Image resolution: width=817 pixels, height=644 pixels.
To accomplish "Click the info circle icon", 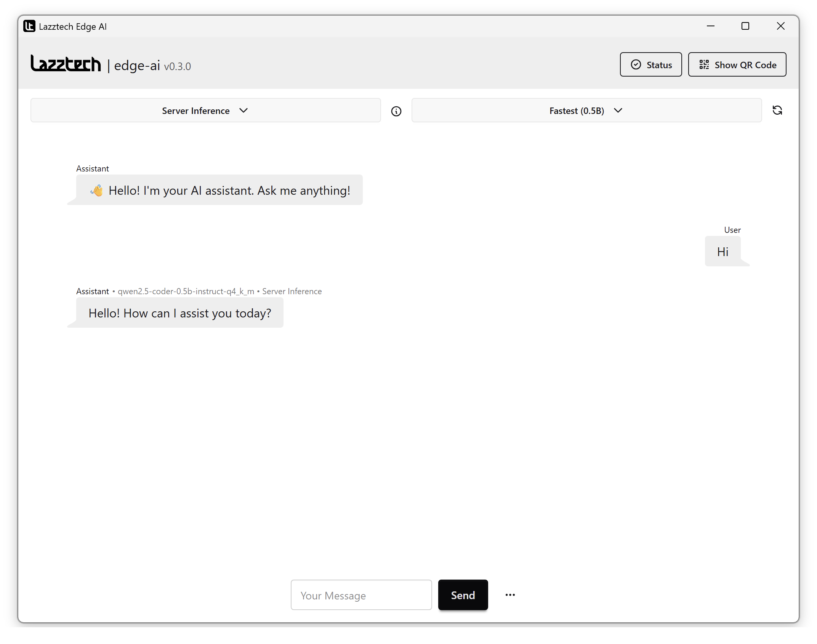I will (396, 111).
